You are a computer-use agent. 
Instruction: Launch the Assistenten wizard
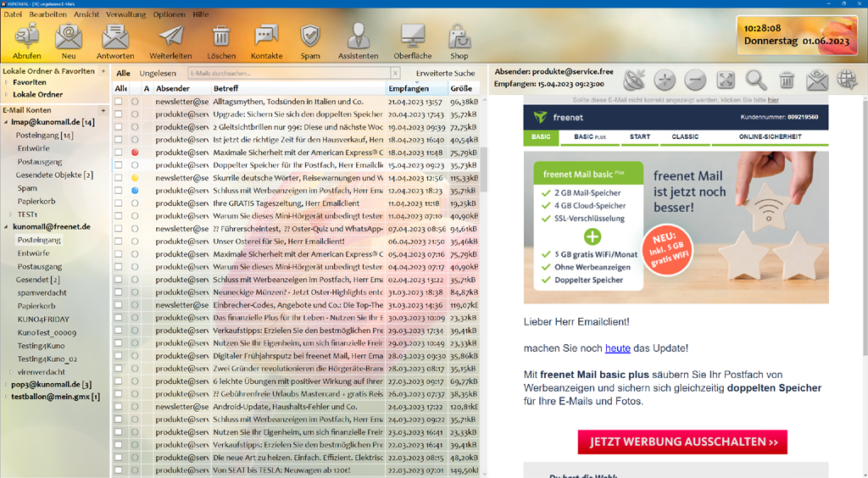tap(359, 42)
